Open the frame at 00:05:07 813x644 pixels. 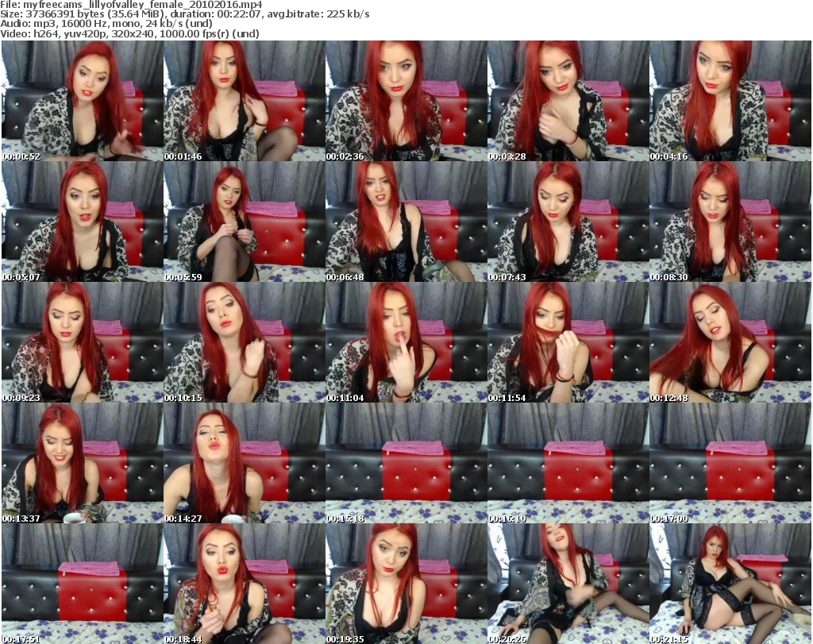click(83, 222)
